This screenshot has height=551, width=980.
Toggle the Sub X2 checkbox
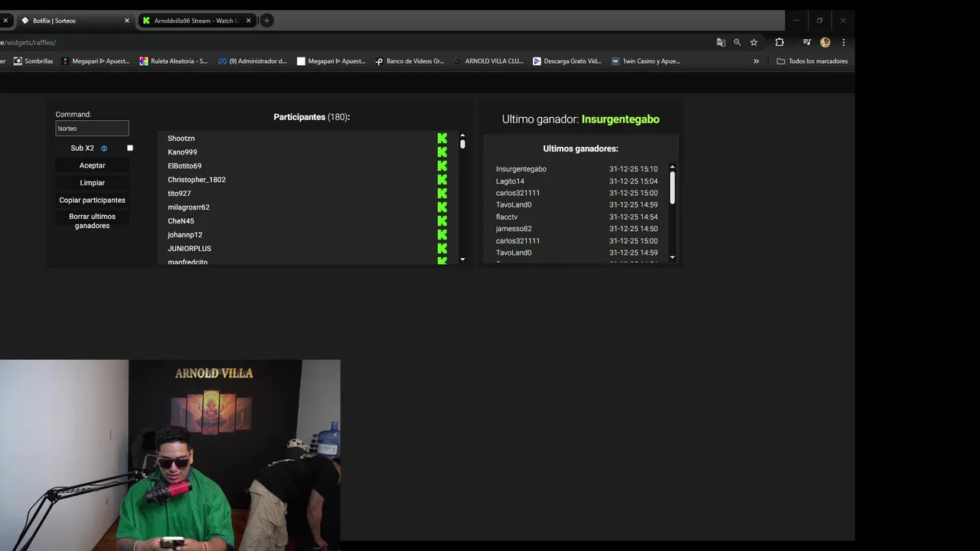coord(130,148)
